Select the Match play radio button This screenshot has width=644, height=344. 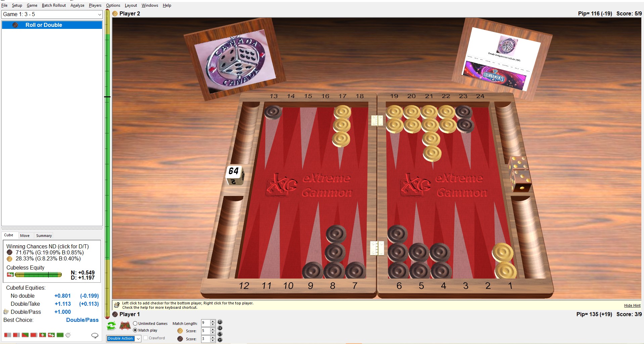click(135, 330)
